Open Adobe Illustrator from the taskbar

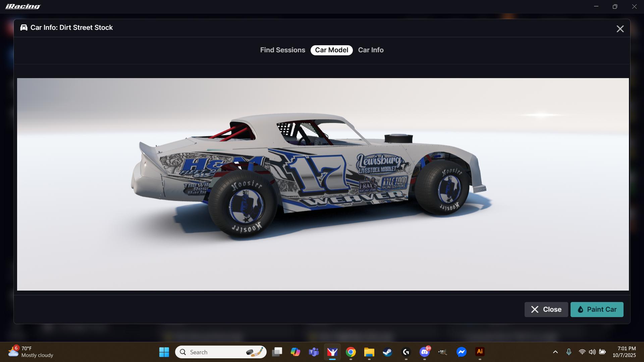coord(480,352)
